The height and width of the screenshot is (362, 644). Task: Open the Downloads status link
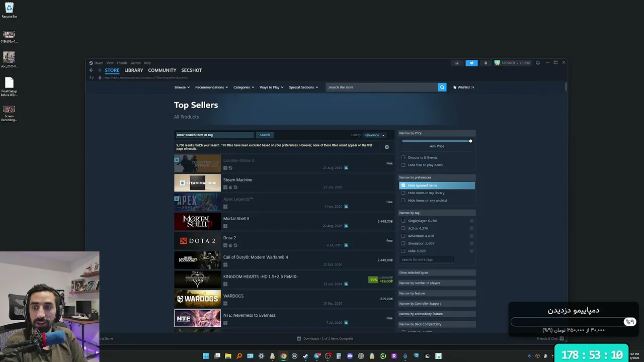click(x=325, y=338)
